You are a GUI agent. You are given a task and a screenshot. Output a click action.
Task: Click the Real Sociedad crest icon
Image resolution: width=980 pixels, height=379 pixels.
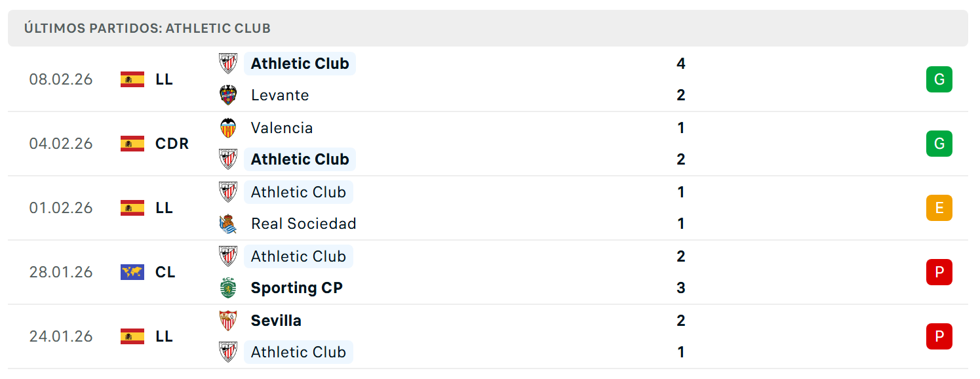pos(228,224)
